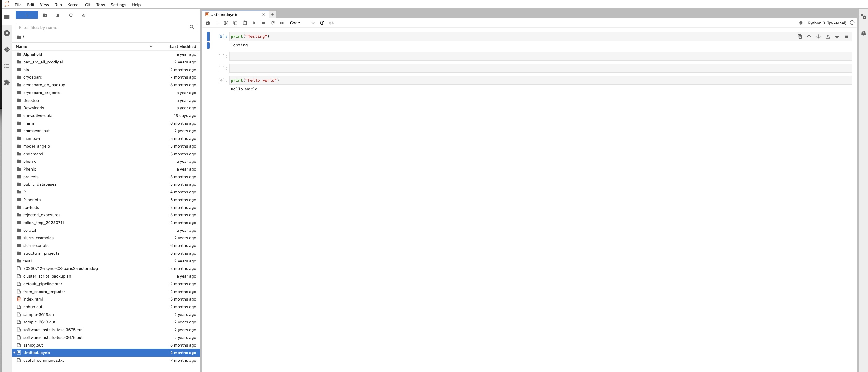Click the Add new cell icon
The image size is (868, 372).
pyautogui.click(x=217, y=23)
